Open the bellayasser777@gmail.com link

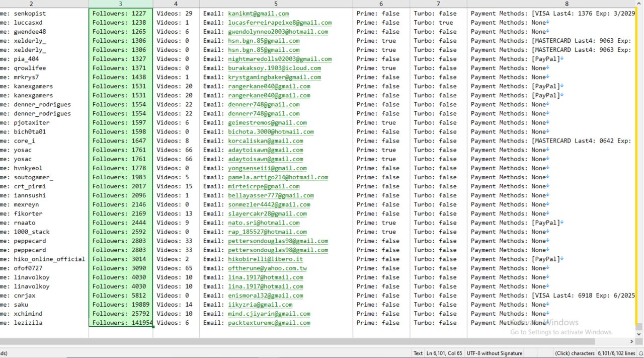click(271, 195)
